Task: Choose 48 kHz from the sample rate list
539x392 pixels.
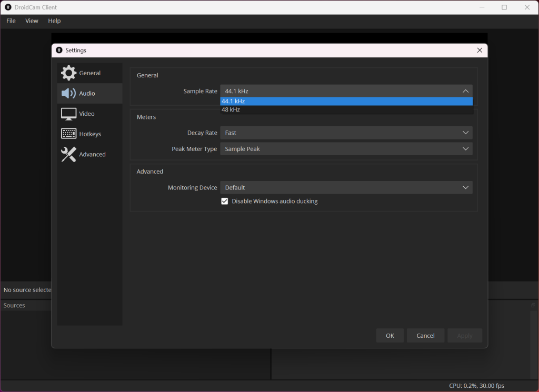Action: pos(346,109)
